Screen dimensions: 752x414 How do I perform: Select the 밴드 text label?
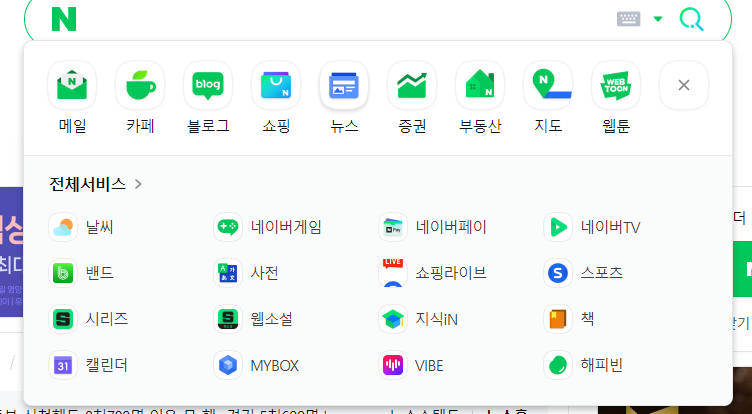pyautogui.click(x=99, y=273)
